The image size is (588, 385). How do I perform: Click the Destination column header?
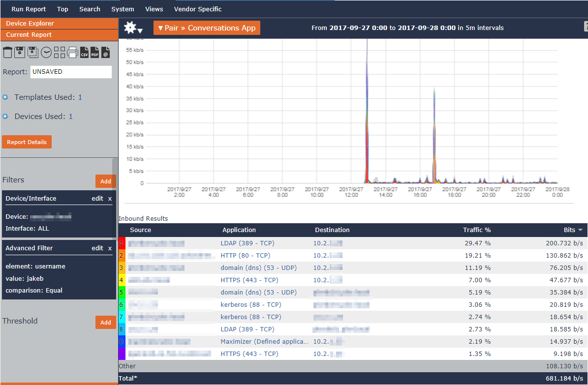(332, 230)
